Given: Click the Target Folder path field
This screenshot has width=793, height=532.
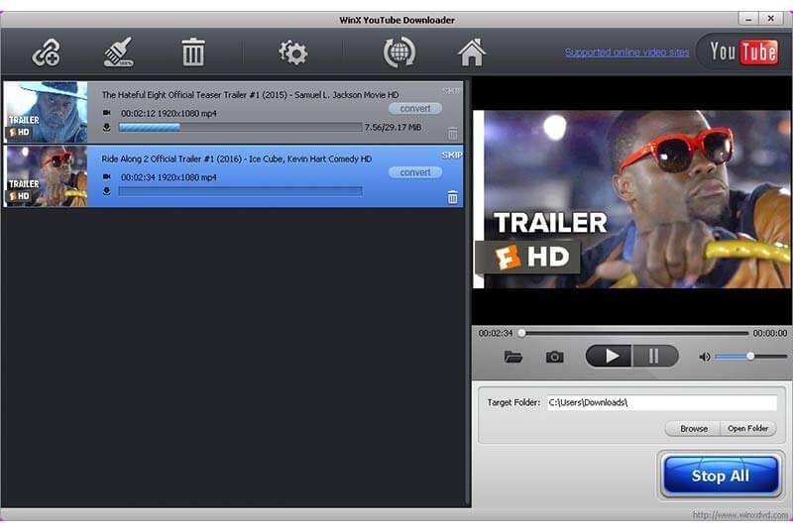Looking at the screenshot, I should tap(662, 402).
